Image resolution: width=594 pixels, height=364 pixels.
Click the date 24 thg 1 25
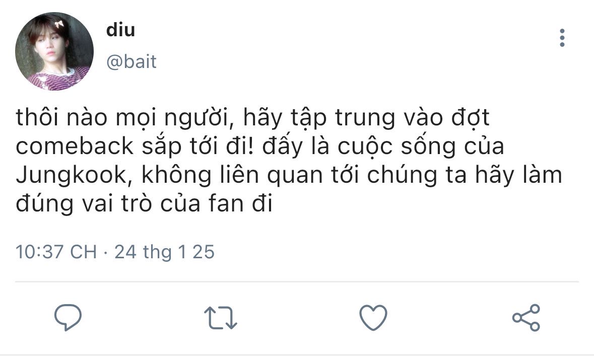point(164,252)
